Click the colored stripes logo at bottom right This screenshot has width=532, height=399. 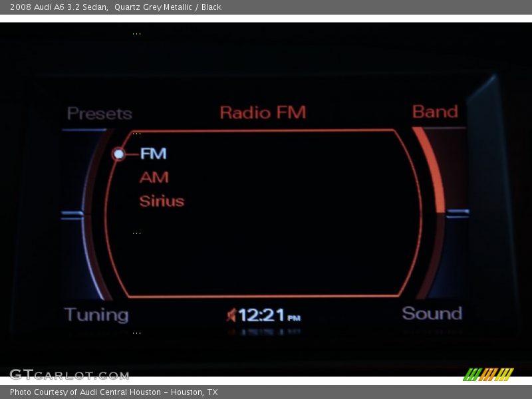[489, 374]
